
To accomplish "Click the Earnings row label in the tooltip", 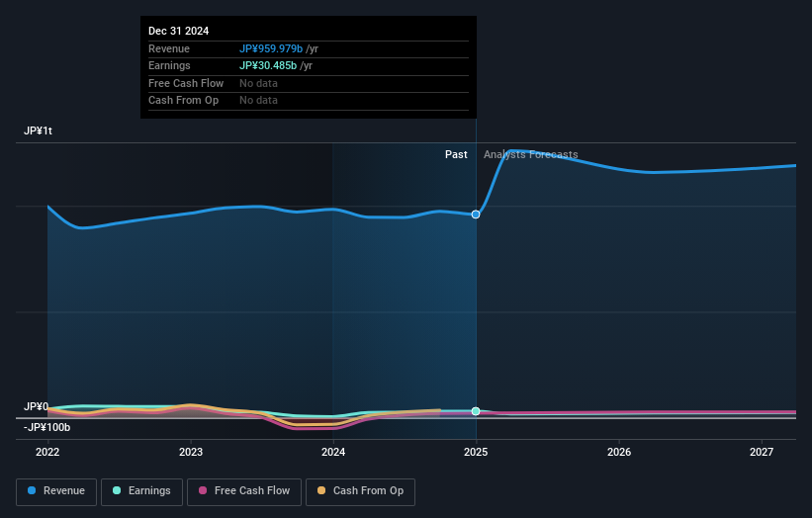I will click(x=169, y=65).
